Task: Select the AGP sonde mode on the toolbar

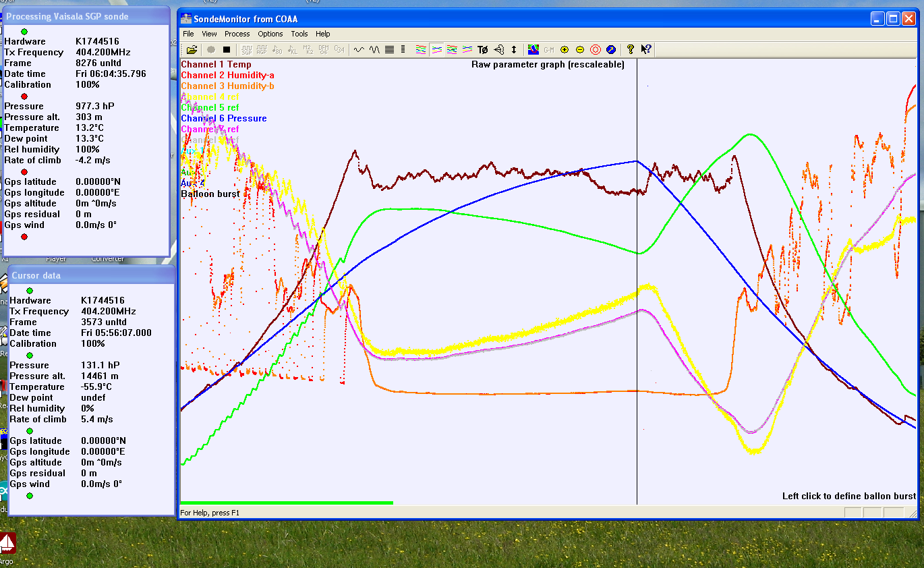Action: pos(263,49)
